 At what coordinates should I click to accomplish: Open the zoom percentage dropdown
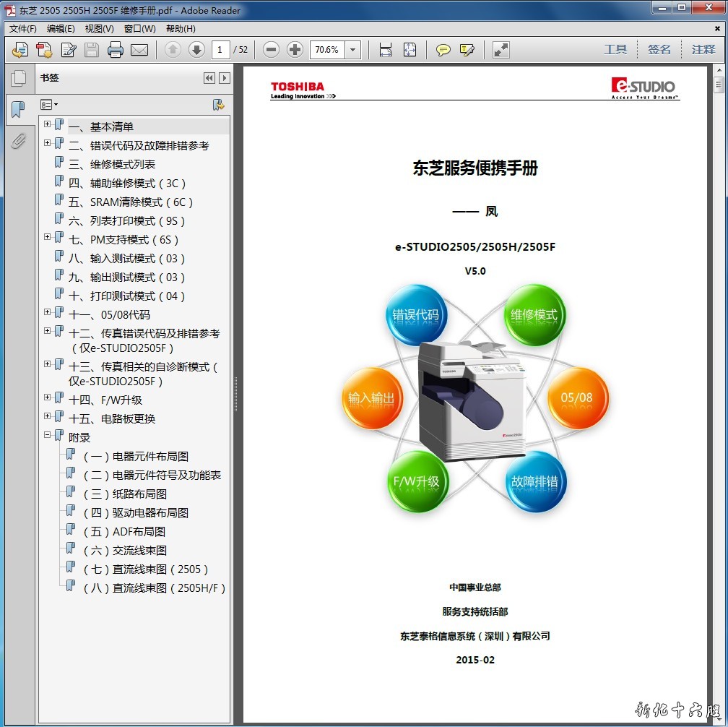[353, 50]
